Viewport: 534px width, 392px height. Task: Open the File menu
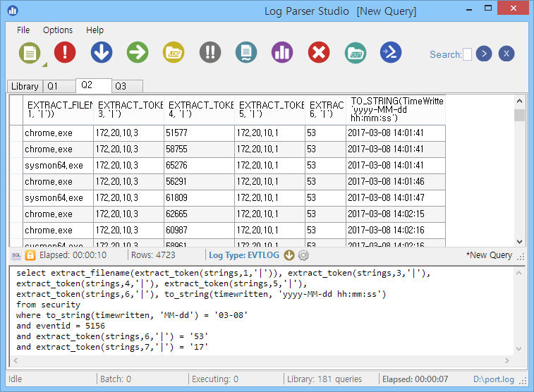click(x=23, y=30)
